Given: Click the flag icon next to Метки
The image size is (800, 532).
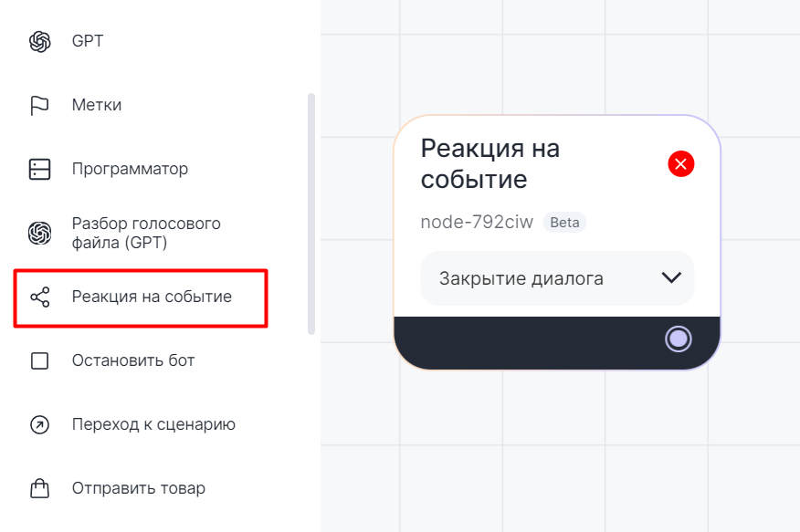Looking at the screenshot, I should pyautogui.click(x=39, y=106).
